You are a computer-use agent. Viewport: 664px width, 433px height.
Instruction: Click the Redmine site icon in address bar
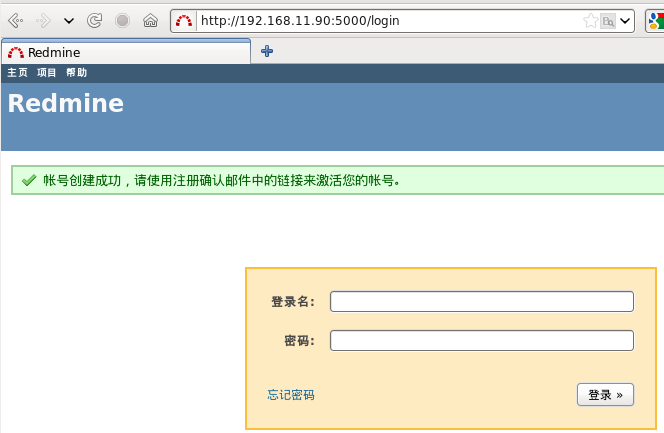(184, 20)
